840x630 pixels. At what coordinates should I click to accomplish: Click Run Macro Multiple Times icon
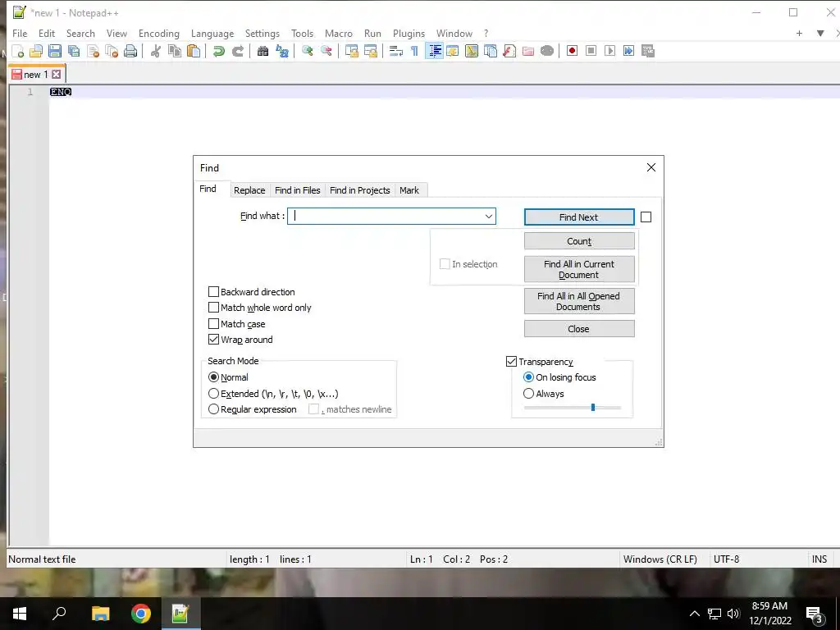[628, 51]
